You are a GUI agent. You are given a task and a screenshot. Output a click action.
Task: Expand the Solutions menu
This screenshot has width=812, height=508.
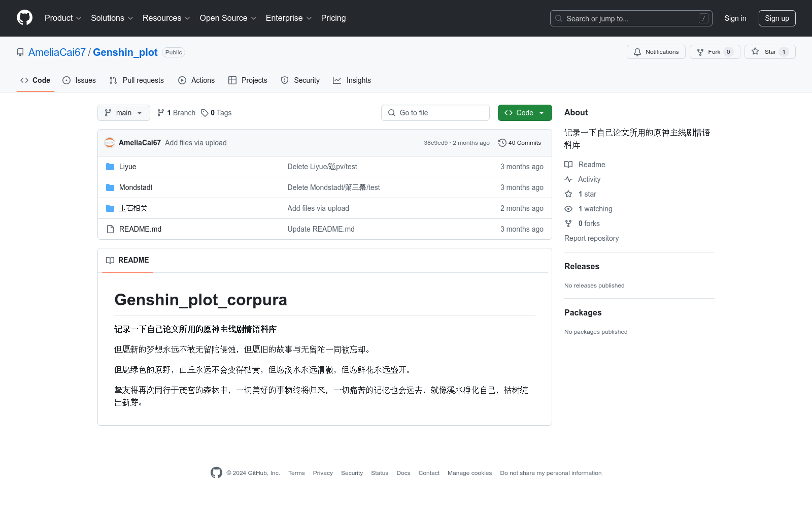[x=112, y=18]
